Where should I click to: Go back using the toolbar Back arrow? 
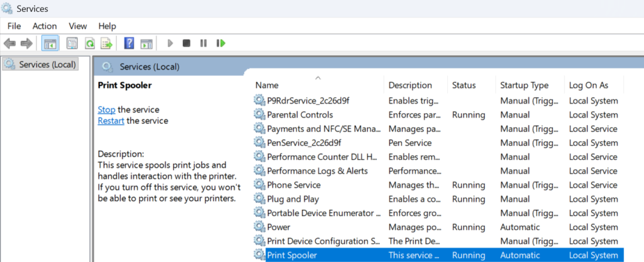(10, 43)
